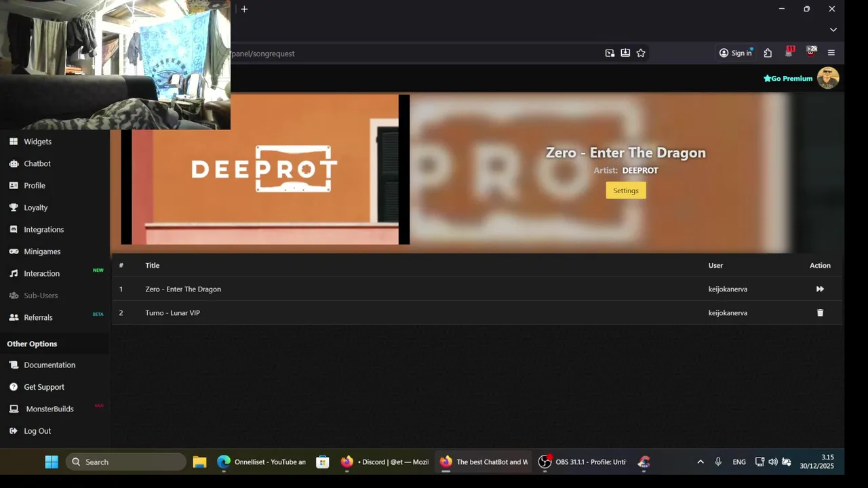
Task: Open Minigames in the sidebar
Action: pyautogui.click(x=42, y=251)
